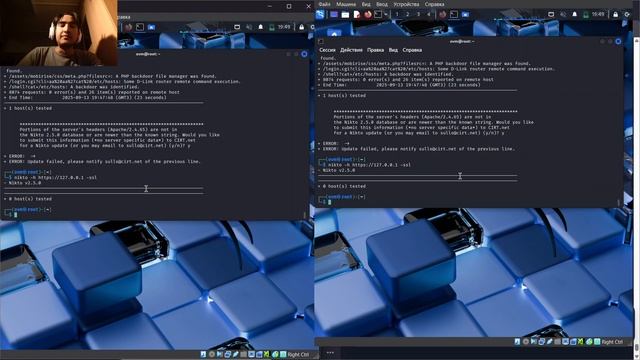Click '0 host(s) tested' in right terminal
The image size is (640, 360).
pyautogui.click(x=344, y=186)
